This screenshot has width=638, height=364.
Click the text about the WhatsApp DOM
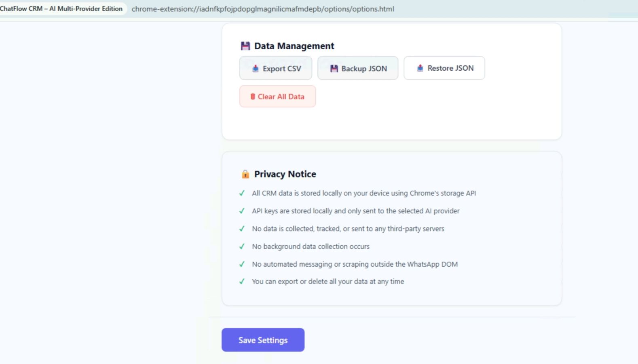tap(355, 264)
